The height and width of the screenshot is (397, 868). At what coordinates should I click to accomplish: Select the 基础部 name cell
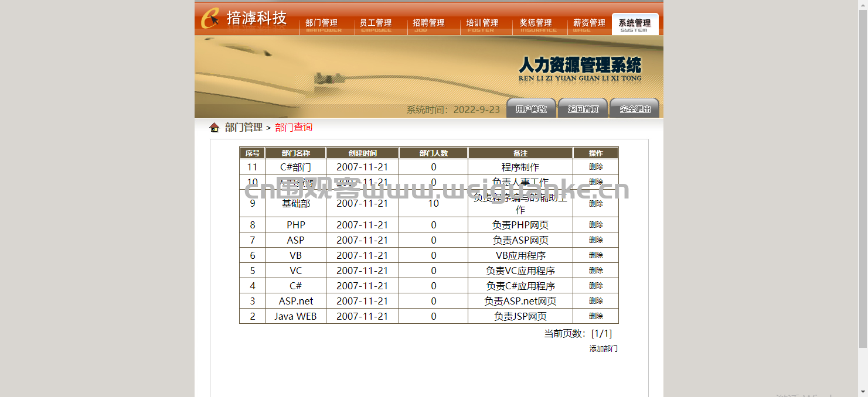pyautogui.click(x=296, y=203)
